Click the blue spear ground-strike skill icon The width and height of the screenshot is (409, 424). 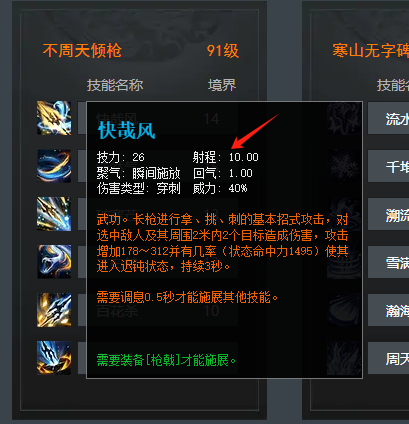(x=54, y=358)
